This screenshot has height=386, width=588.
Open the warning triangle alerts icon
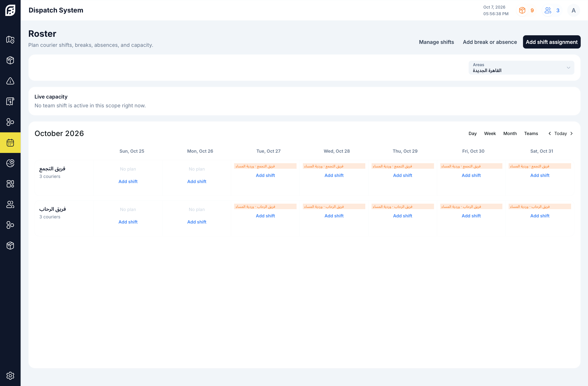[10, 81]
